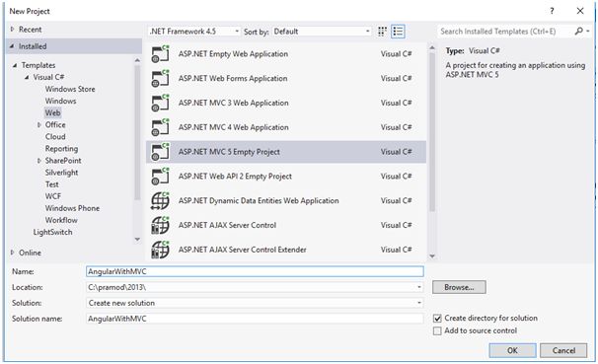Select ASP.NET MVC 4 Web Application text
Screen dimensions: 598x364
pyautogui.click(x=234, y=127)
